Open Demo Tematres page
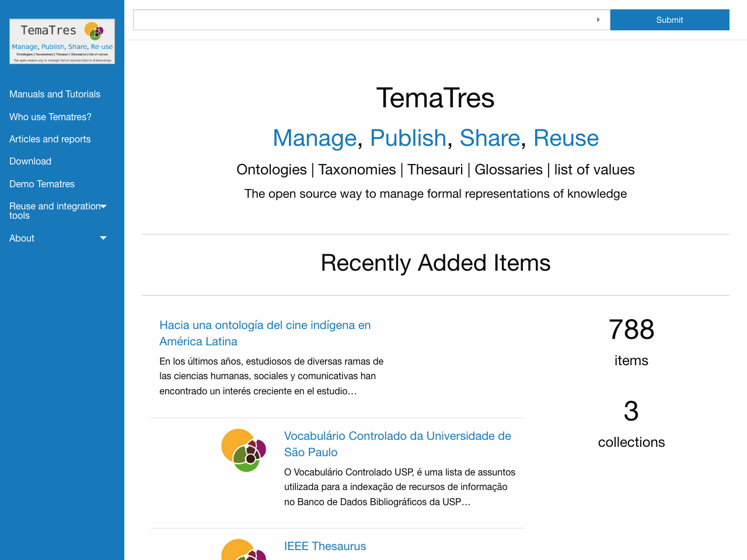Viewport: 747px width, 560px height. 42,184
